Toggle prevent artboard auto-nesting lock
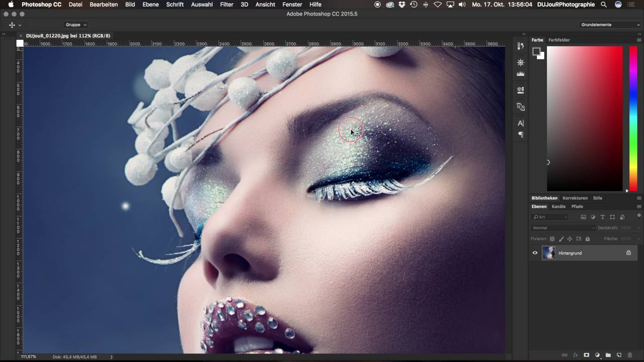644x362 pixels. [579, 239]
